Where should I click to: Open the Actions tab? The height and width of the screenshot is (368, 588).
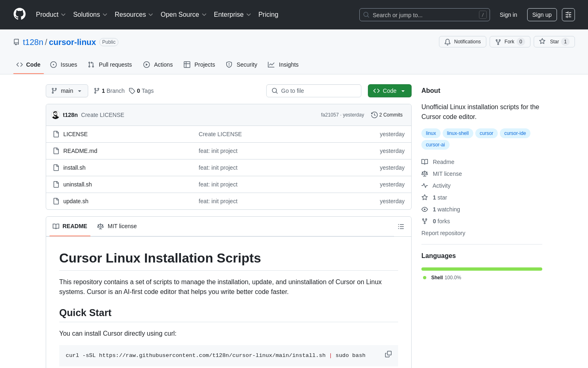(x=158, y=65)
